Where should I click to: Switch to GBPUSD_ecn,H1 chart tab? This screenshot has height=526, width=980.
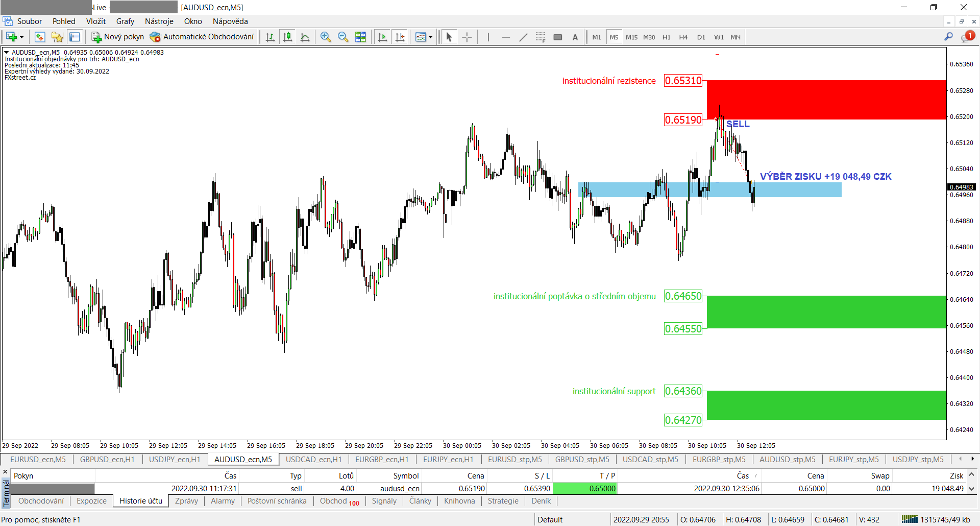[107, 459]
